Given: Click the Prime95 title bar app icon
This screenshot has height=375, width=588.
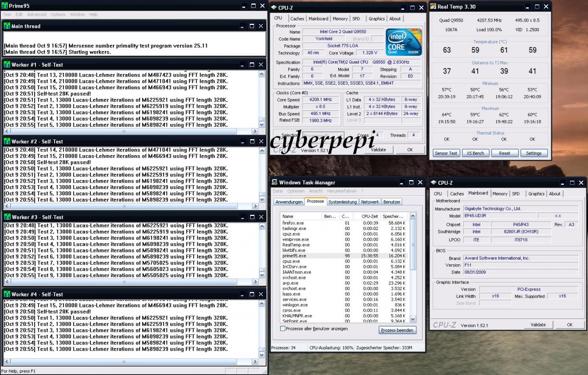Looking at the screenshot, I should pyautogui.click(x=5, y=6).
